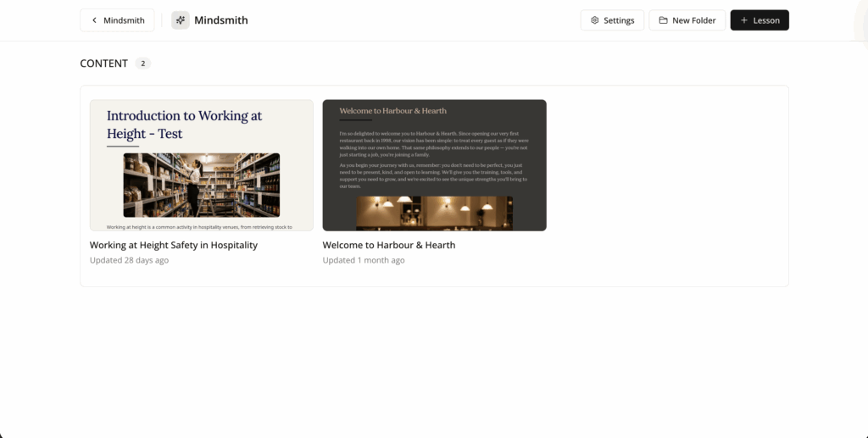Click the Mindsmith sparkle logo icon

point(181,20)
